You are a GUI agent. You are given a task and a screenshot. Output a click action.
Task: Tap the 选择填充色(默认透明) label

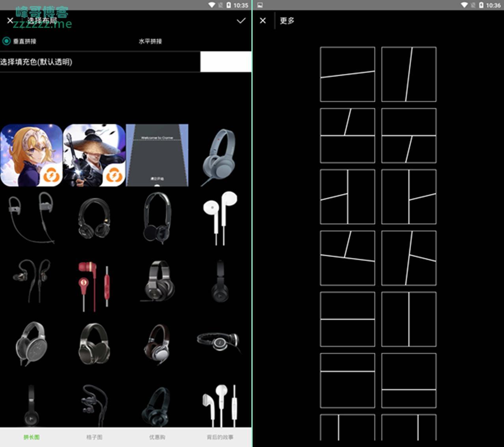point(36,61)
